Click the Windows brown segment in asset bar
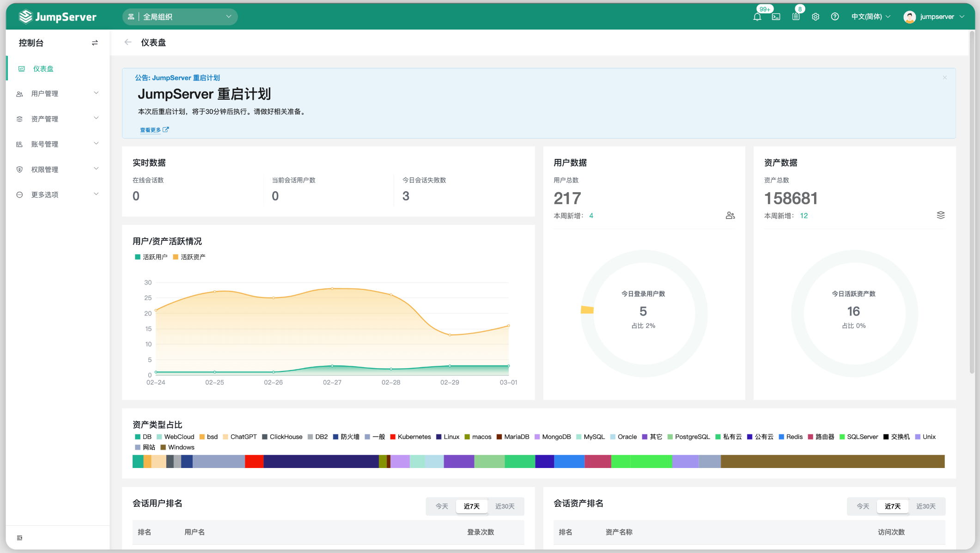980x553 pixels. click(833, 462)
